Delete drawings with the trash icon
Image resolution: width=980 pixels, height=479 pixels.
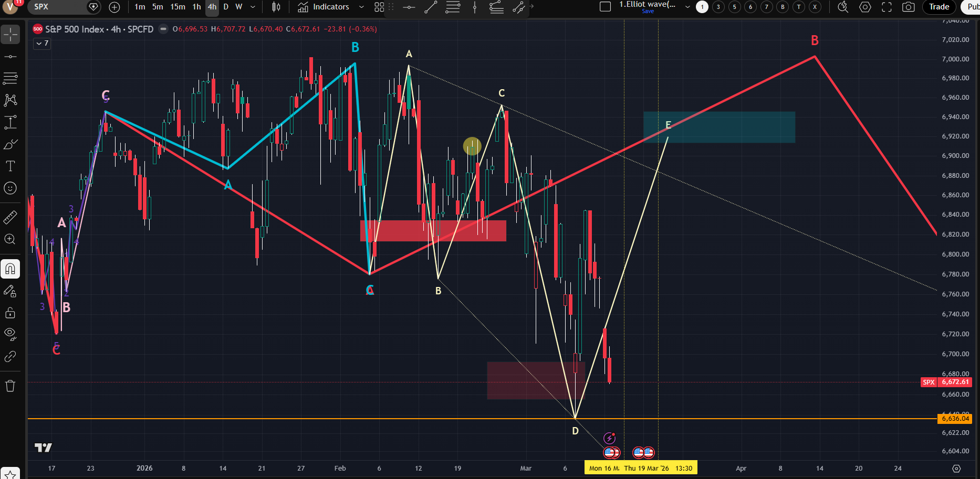[10, 386]
